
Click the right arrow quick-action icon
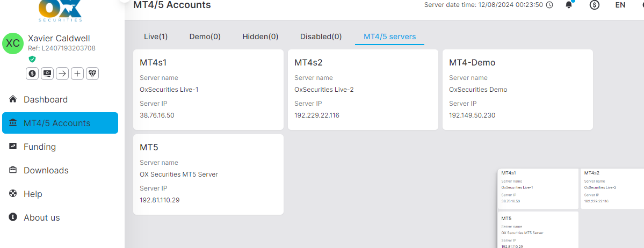click(62, 74)
